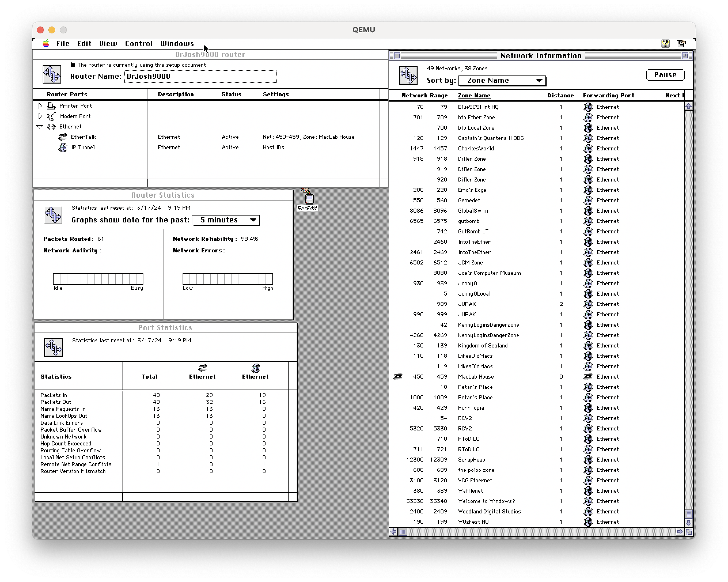
Task: Click the EtherTalk icon left of MacLab House row
Action: click(398, 377)
